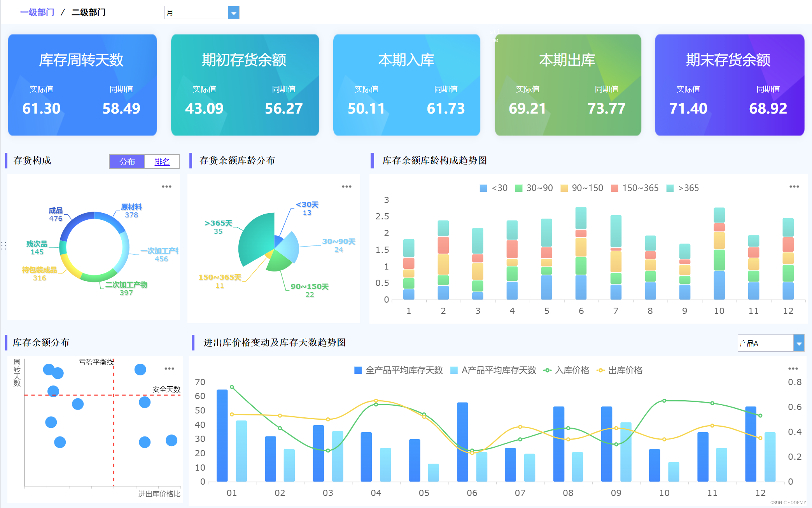Expand the 月 period dropdown arrow
Screen dimensions: 812x508
233,13
